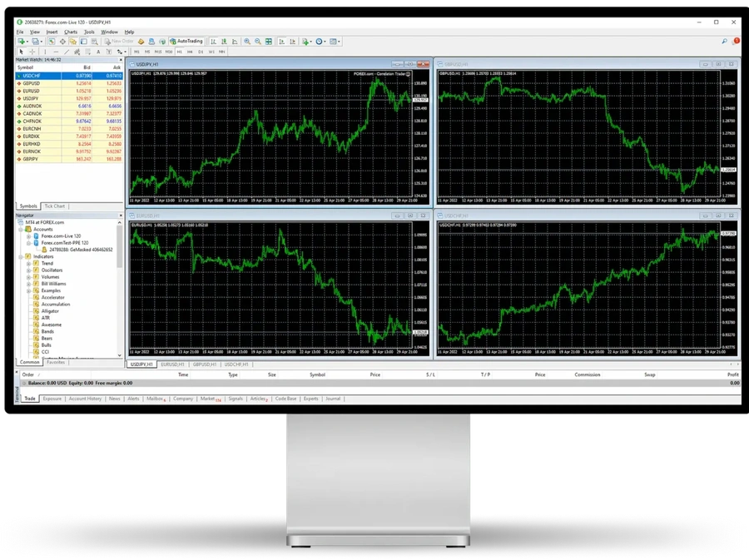Screen dimensions: 749x560
Task: Select the trendline drawing tool
Action: coord(67,52)
